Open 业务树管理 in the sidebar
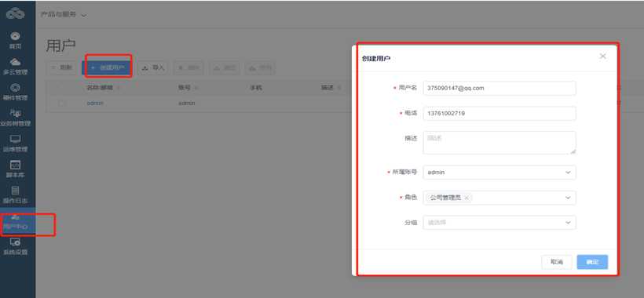The image size is (644, 298). [x=16, y=118]
